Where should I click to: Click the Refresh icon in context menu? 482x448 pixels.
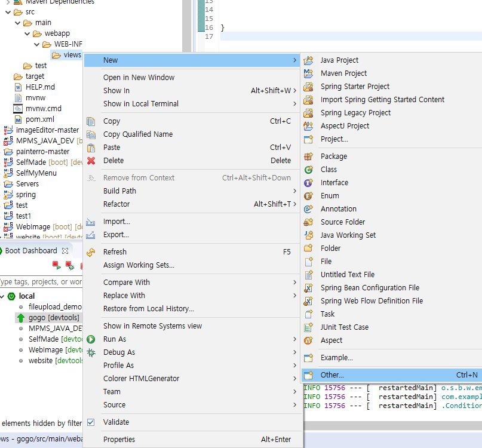[x=91, y=252]
